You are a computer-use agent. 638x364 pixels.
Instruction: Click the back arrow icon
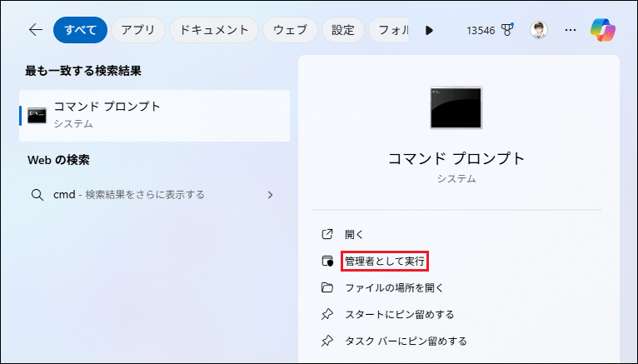click(35, 30)
